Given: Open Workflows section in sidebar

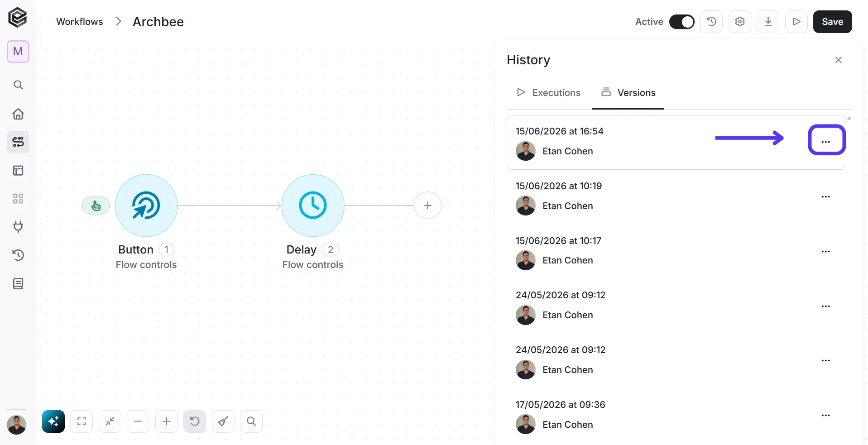Looking at the screenshot, I should pos(18,142).
